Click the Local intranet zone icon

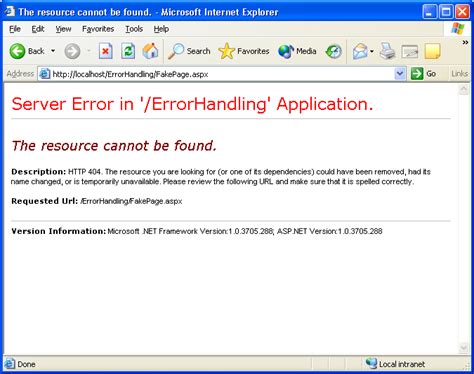371,363
